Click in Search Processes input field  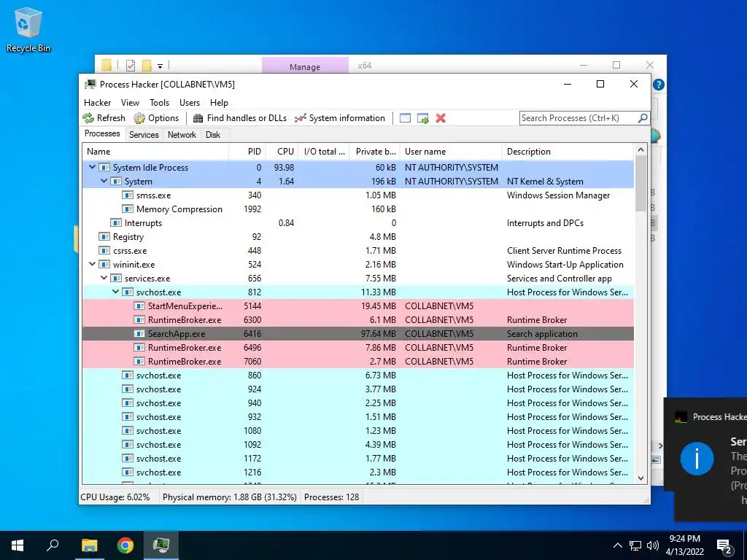click(x=578, y=117)
